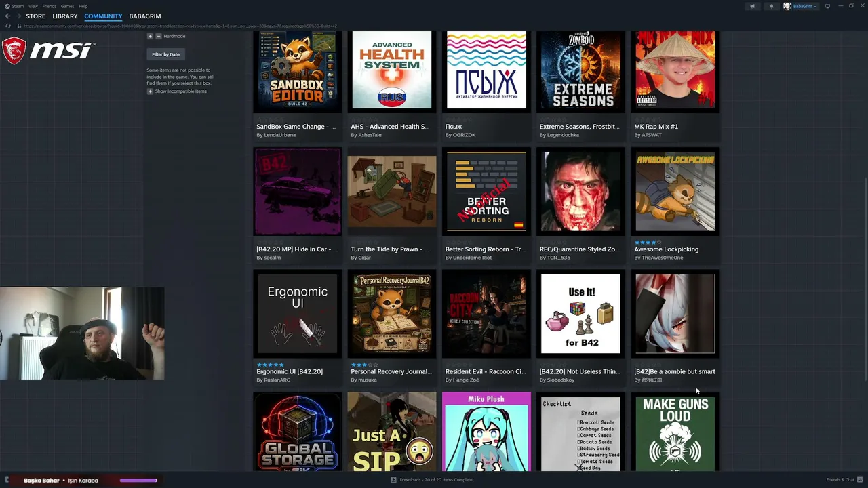
Task: Click the Ergonomic UI thumbnail
Action: [297, 314]
